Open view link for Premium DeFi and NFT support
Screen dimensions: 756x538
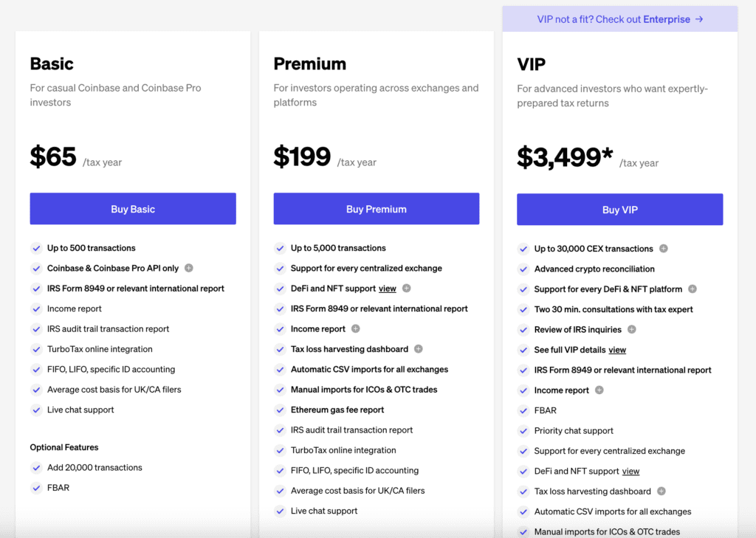pos(387,289)
